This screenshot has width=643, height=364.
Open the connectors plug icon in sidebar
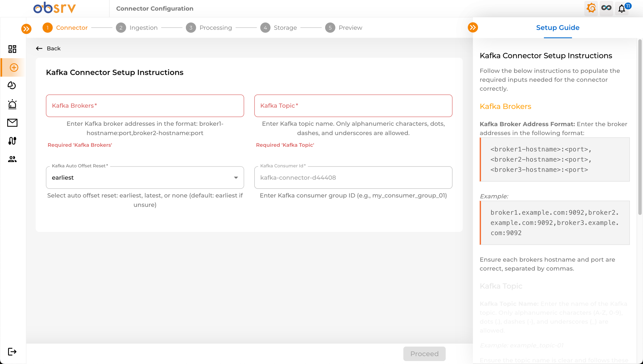click(12, 141)
